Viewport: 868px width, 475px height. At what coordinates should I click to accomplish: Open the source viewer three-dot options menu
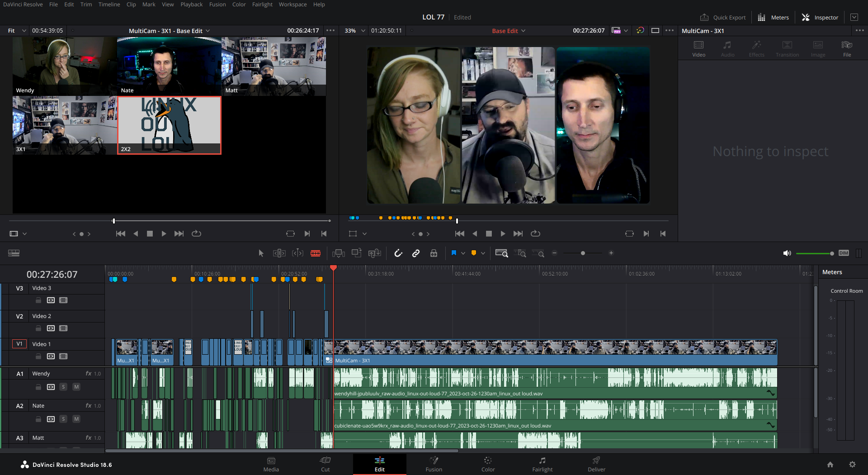pyautogui.click(x=330, y=31)
